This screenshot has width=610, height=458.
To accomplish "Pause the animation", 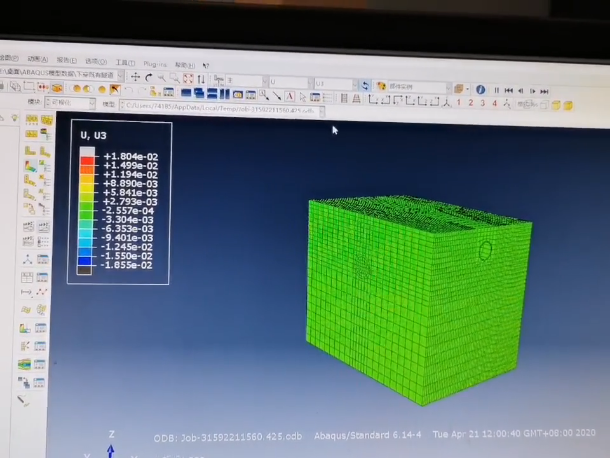I will [497, 90].
